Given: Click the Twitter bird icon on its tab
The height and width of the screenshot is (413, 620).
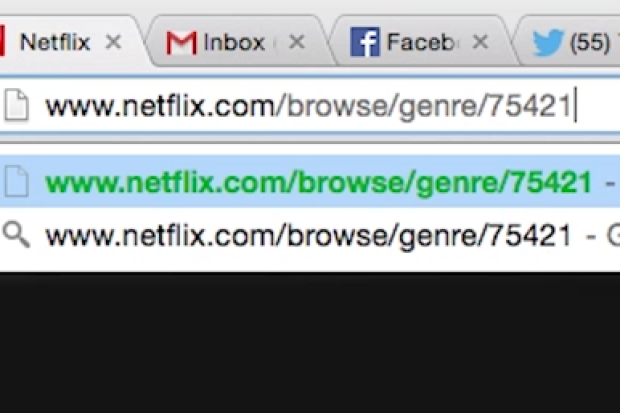Looking at the screenshot, I should [x=548, y=42].
